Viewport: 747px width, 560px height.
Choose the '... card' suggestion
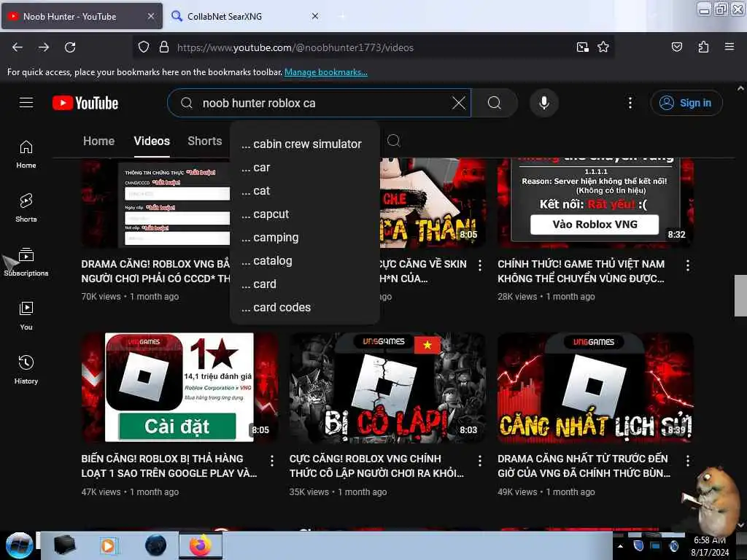[x=305, y=284]
